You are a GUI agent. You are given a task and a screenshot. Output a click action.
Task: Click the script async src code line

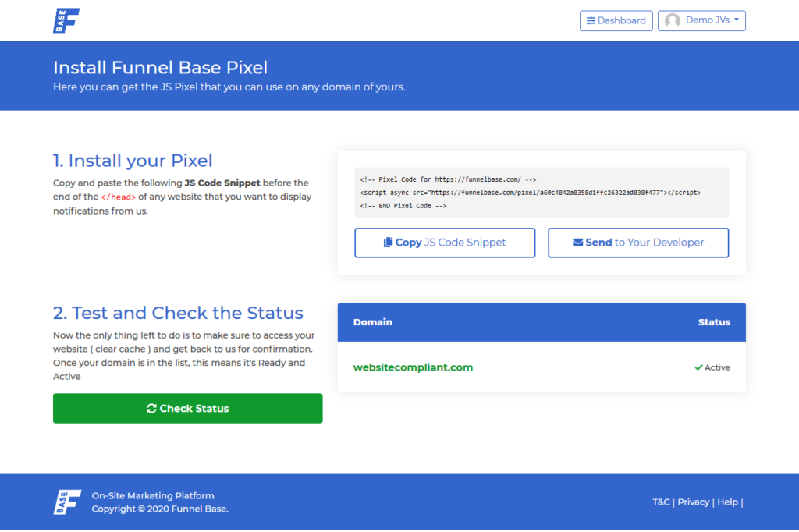tap(531, 193)
